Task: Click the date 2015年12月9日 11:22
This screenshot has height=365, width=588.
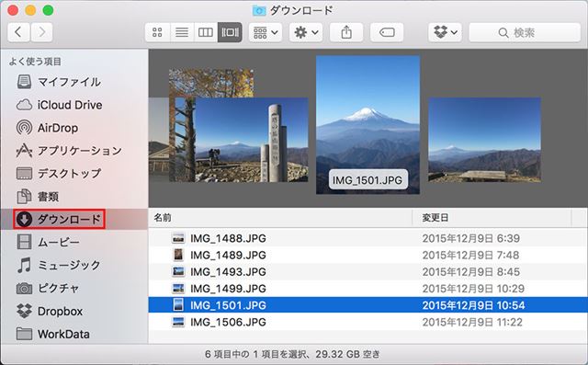Action: click(x=472, y=322)
